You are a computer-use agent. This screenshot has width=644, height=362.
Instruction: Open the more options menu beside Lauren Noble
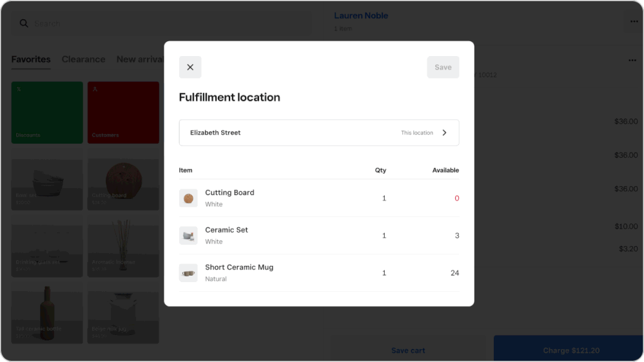[634, 21]
